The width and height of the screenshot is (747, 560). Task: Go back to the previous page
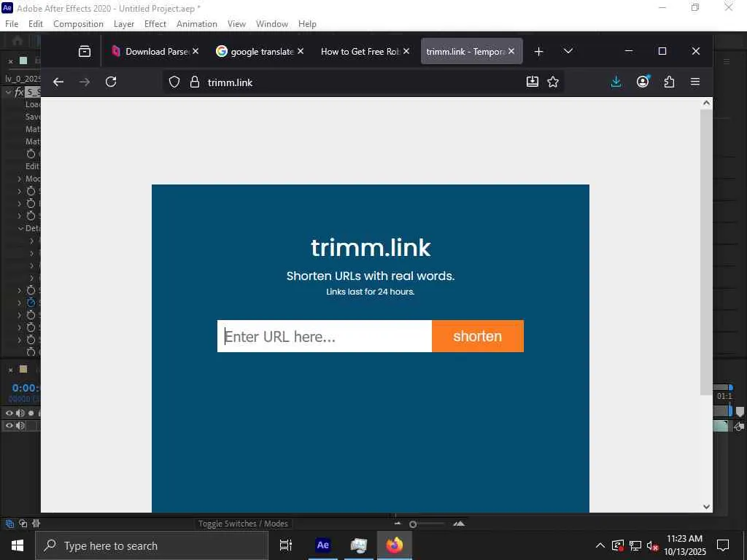[x=58, y=82]
